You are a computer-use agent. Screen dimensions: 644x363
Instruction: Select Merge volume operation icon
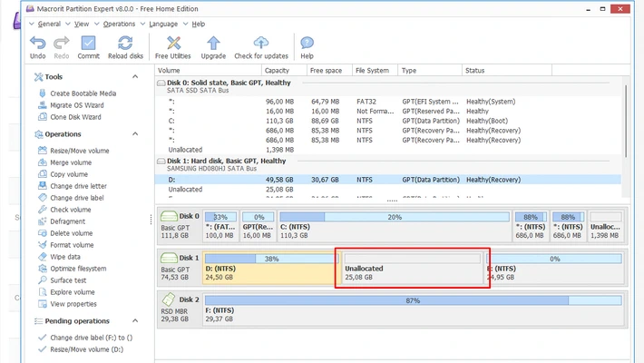(42, 162)
